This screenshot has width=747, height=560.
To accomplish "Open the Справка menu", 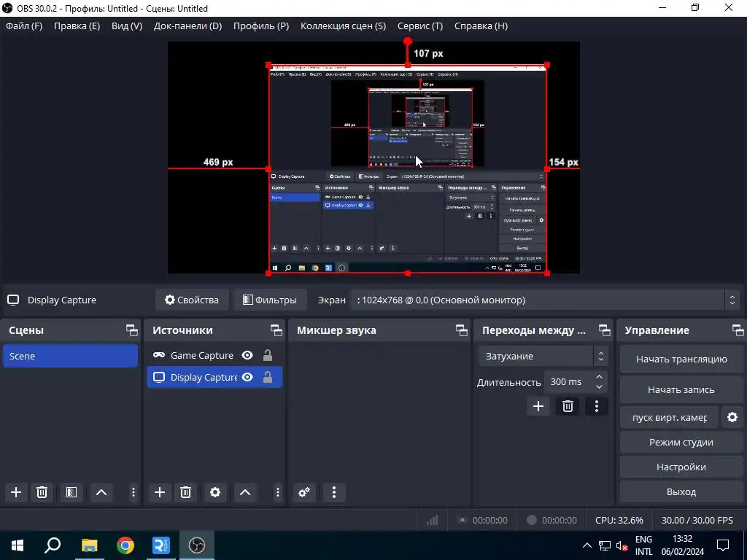I will (x=481, y=26).
